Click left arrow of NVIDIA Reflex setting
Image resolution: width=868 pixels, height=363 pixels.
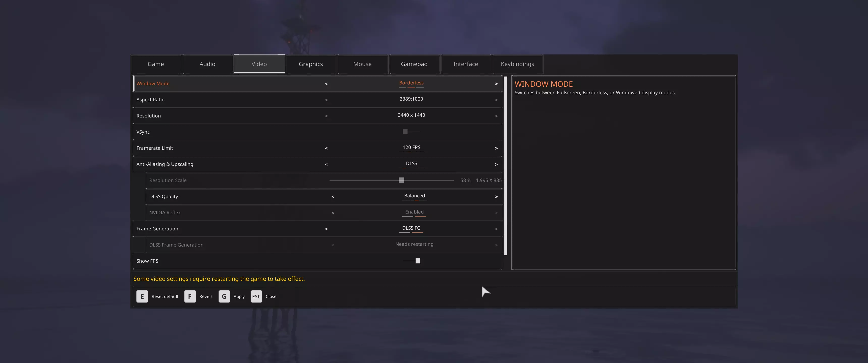pyautogui.click(x=333, y=213)
